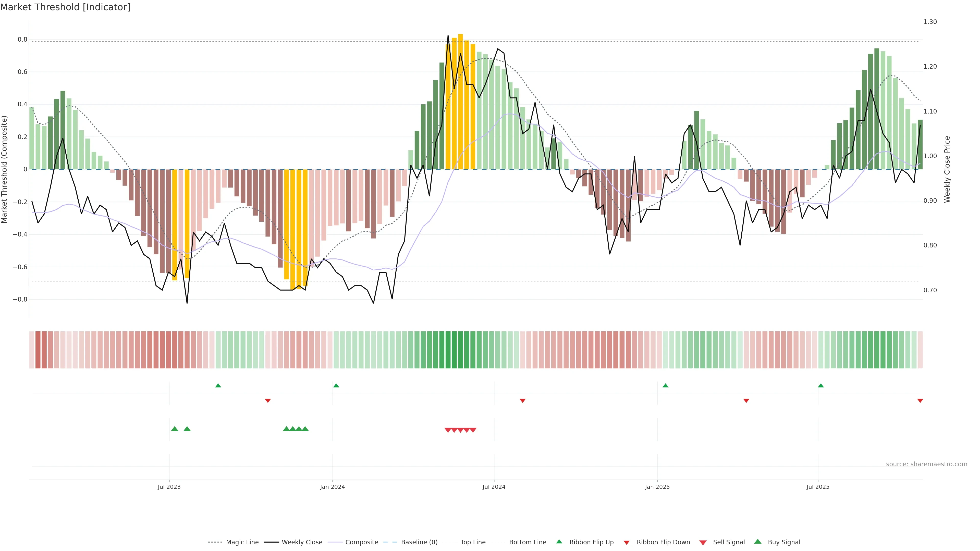
Task: Click the Jan 2025 x-axis label
Action: pyautogui.click(x=657, y=487)
